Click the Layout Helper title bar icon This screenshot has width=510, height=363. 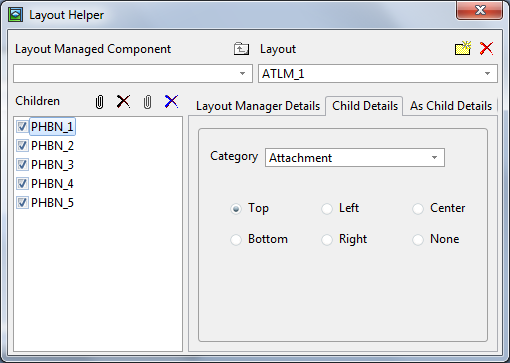point(15,15)
